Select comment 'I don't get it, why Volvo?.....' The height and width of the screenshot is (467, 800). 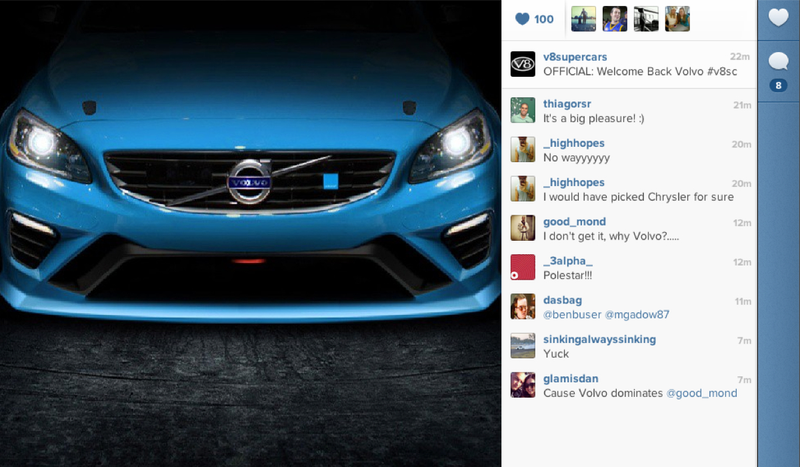tap(611, 236)
